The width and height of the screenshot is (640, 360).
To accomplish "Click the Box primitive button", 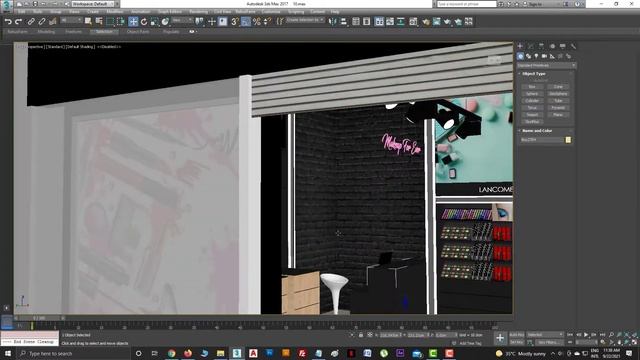I will point(532,87).
